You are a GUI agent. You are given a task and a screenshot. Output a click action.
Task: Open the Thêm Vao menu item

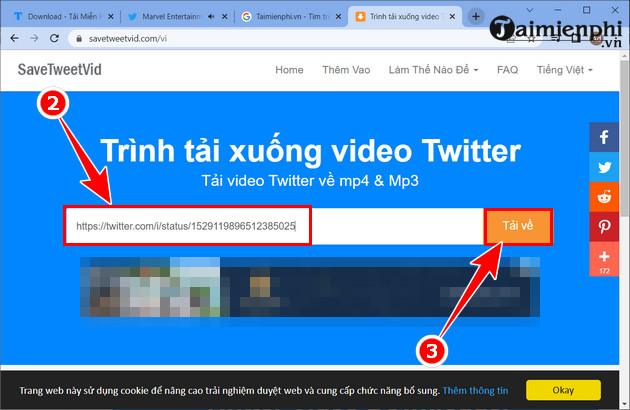[x=346, y=70]
